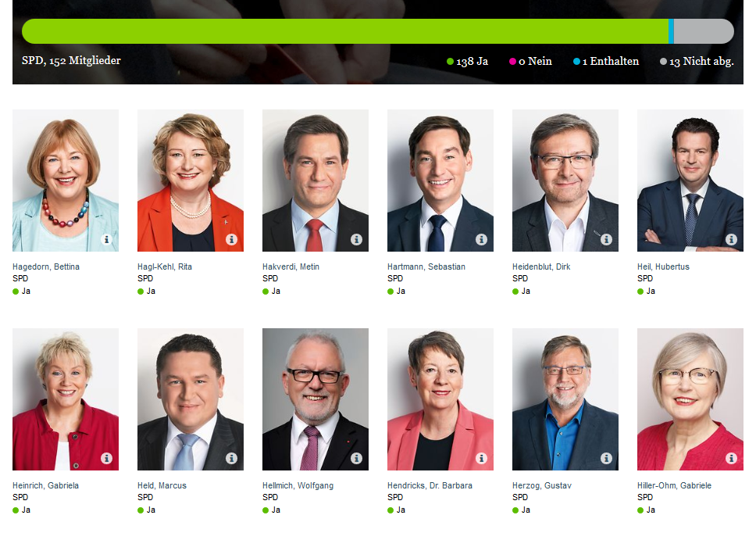This screenshot has width=756, height=533.
Task: Click info icon on Dirk Heidenblut's photo
Action: [x=606, y=239]
